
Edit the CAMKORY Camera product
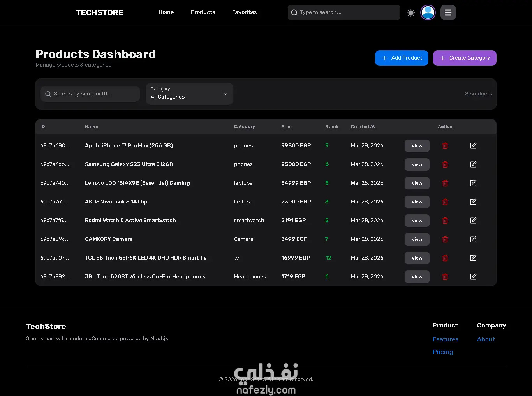(473, 239)
